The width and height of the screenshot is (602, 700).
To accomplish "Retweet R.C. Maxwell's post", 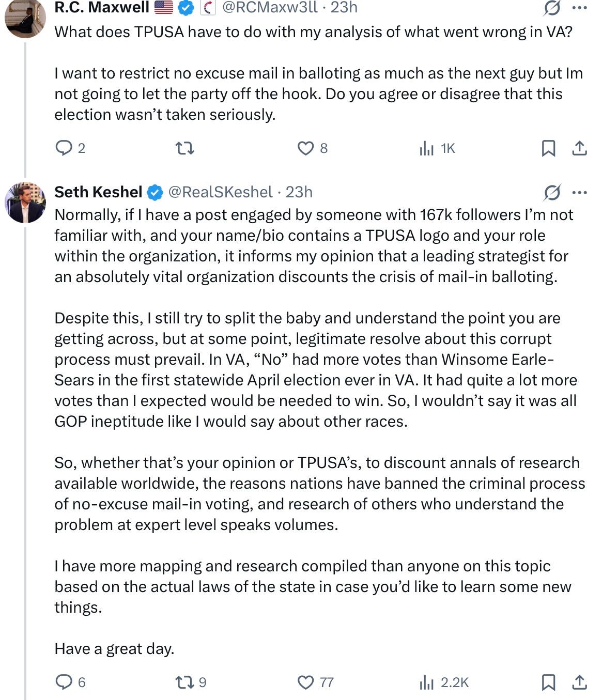I will [x=185, y=149].
